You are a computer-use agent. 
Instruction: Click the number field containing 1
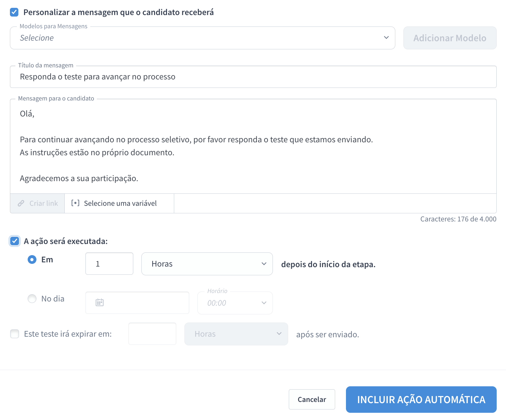pos(109,264)
